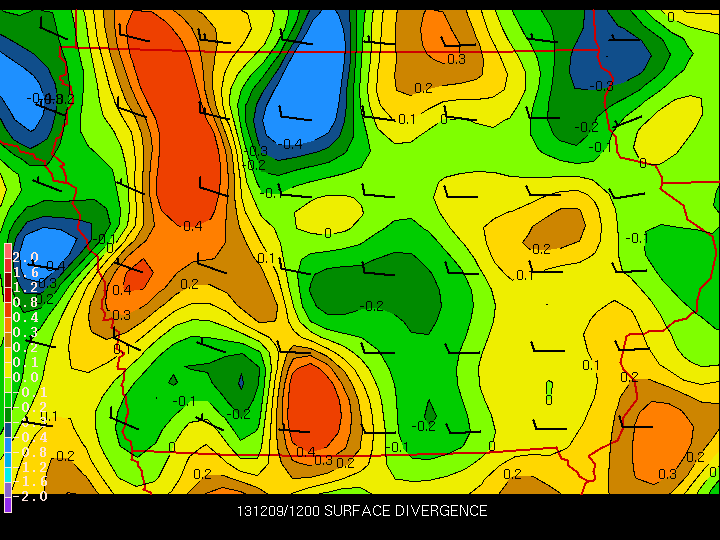Click the 0.0 legend scale entry
Image resolution: width=720 pixels, height=540 pixels.
25,377
